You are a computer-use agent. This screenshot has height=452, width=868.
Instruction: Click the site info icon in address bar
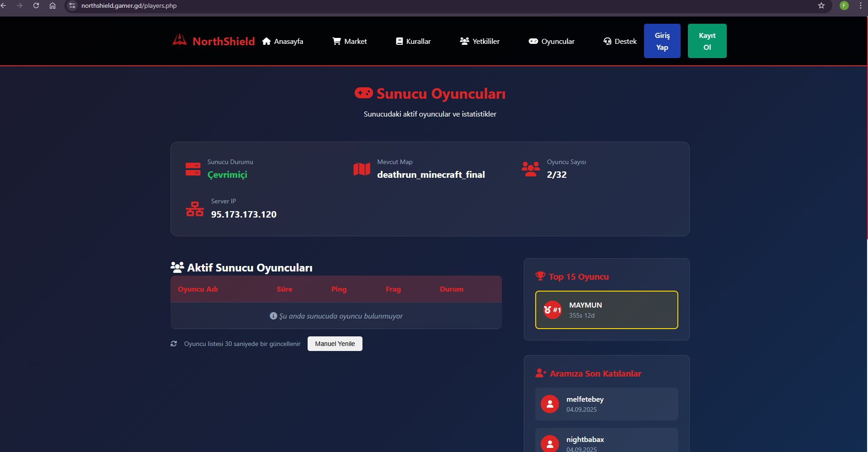72,5
